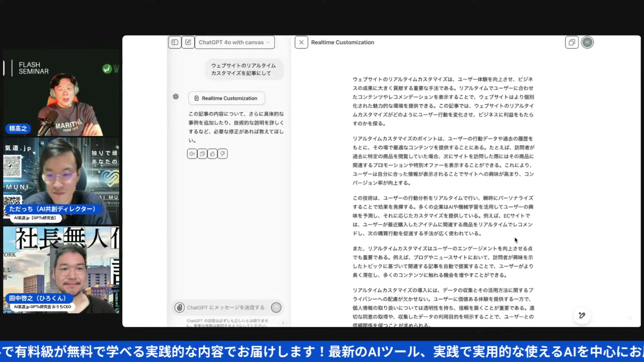Screen dimensions: 644x362
Task: Click the paragraph starting この技術は
Action: [443, 216]
